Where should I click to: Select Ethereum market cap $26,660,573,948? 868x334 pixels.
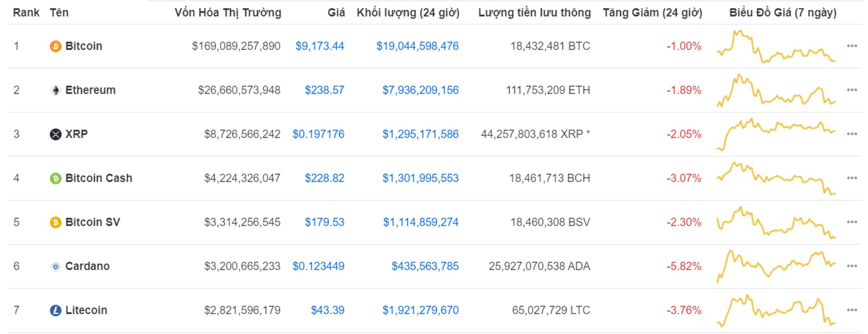(239, 90)
